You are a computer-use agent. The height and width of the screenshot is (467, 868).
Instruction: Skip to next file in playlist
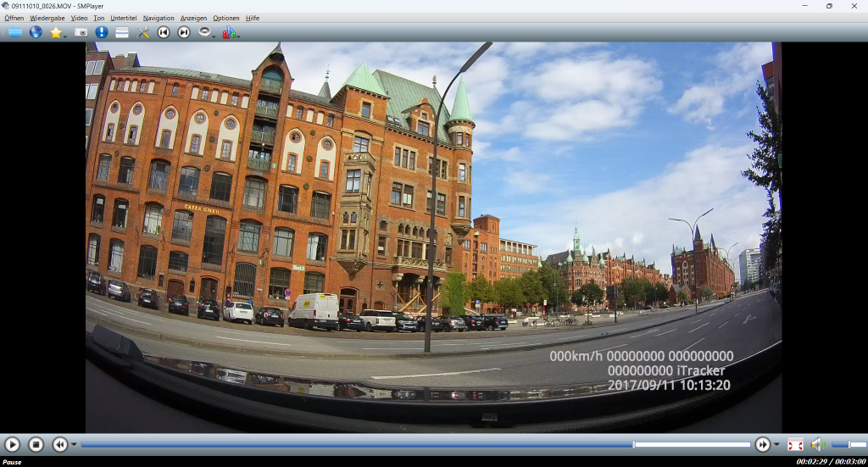pos(184,32)
